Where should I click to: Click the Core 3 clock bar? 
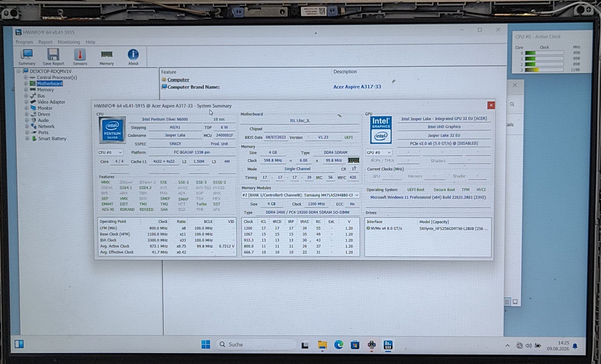coord(544,70)
